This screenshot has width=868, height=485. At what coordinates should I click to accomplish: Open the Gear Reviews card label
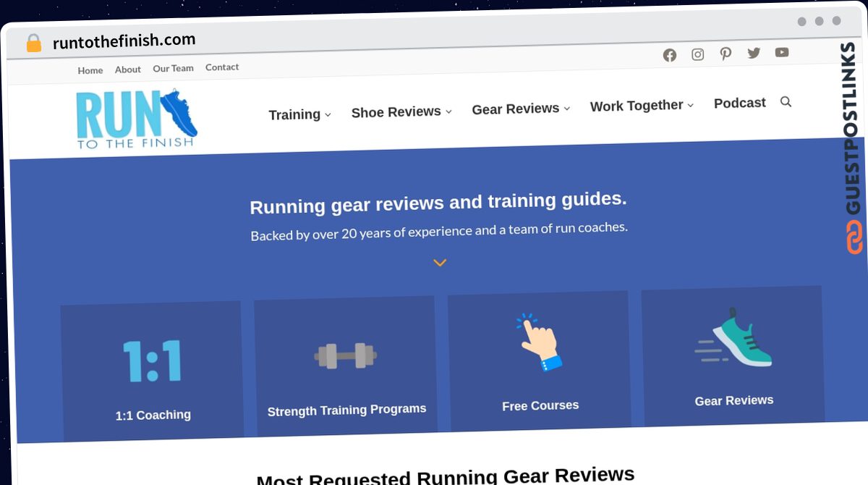tap(734, 400)
